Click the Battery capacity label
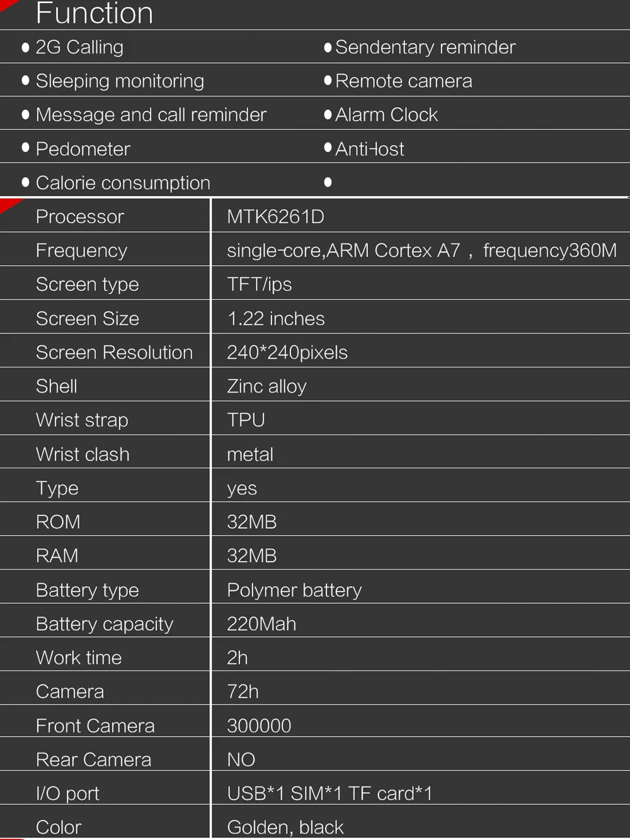The image size is (630, 840). 105,624
